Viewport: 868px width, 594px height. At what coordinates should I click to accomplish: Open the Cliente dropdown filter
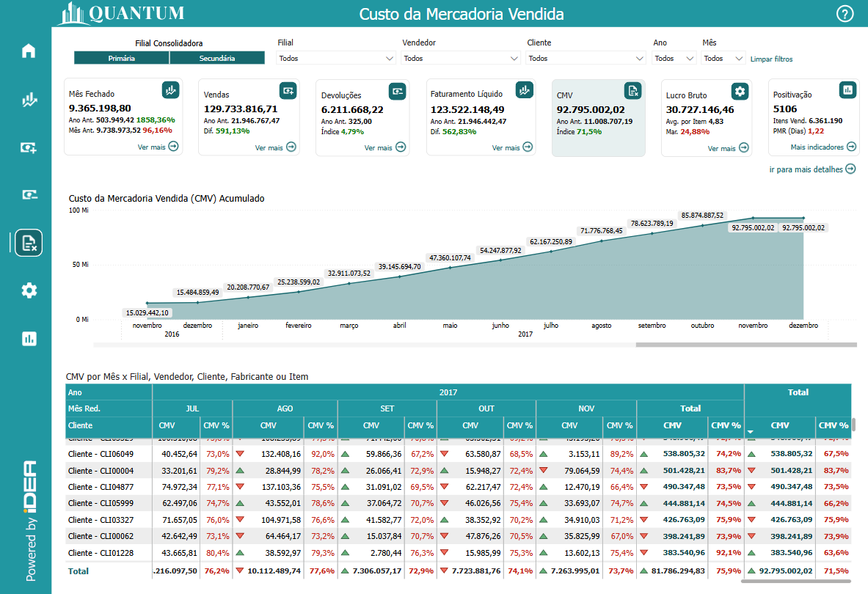pyautogui.click(x=586, y=58)
